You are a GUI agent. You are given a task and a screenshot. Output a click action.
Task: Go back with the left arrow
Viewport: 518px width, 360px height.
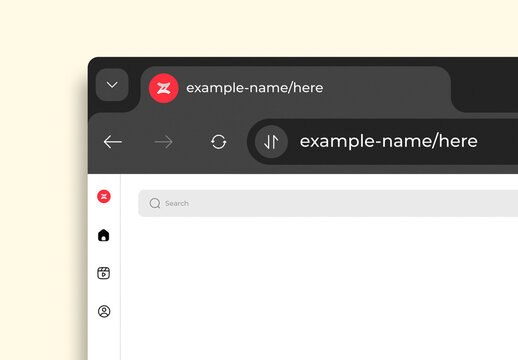point(113,142)
